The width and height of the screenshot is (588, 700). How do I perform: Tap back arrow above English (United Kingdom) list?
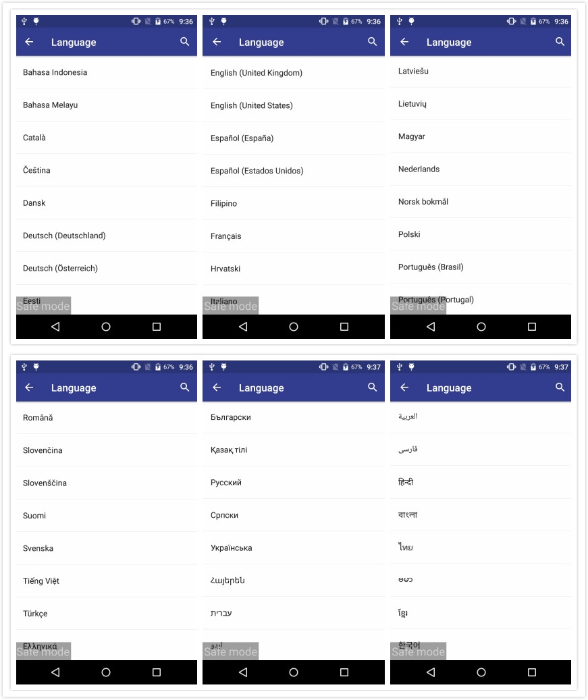[217, 42]
